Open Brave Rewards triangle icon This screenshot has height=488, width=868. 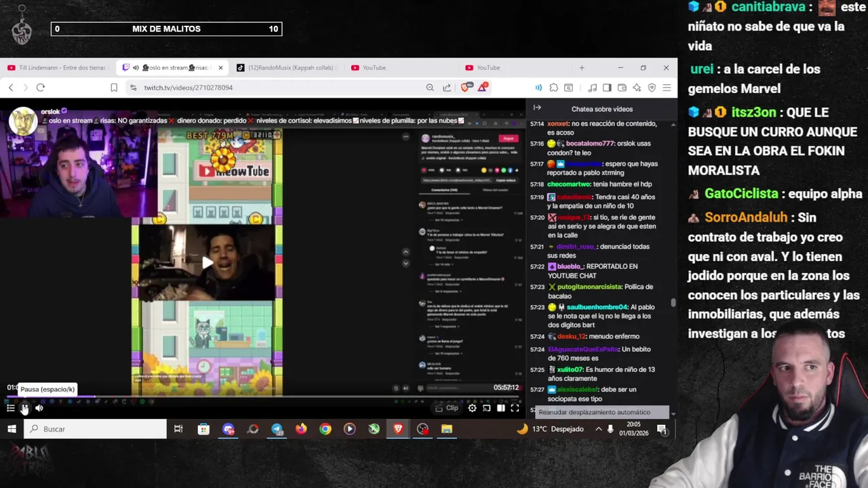coord(483,87)
